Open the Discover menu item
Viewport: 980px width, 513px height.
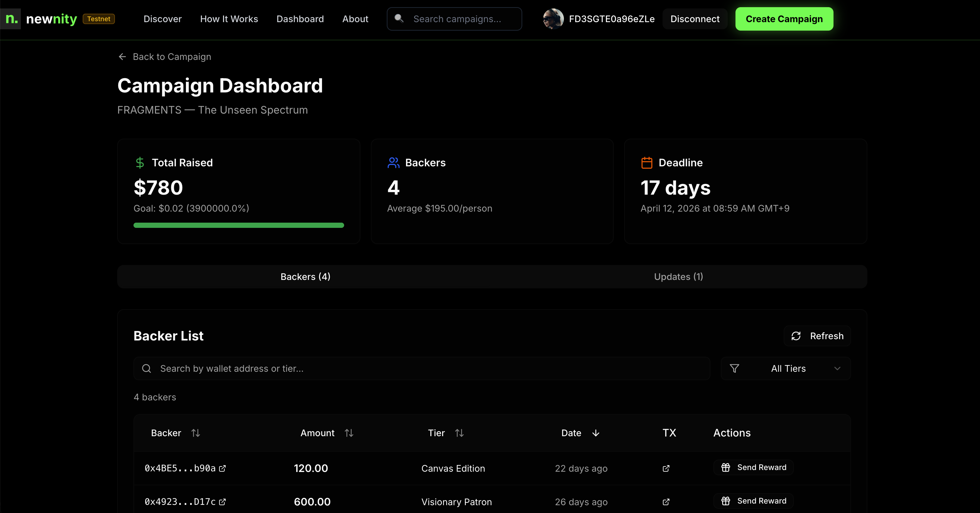point(162,19)
